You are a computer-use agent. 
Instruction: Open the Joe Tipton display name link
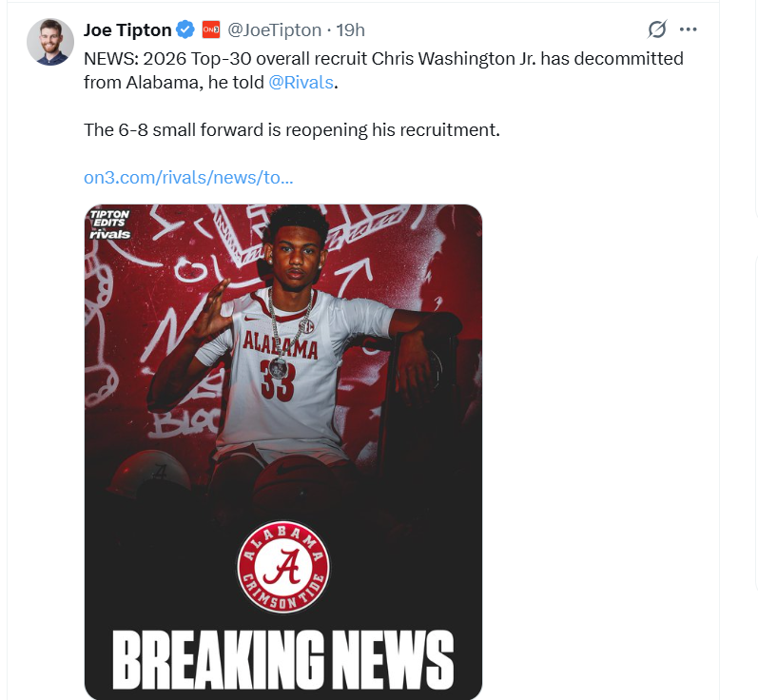coord(127,29)
